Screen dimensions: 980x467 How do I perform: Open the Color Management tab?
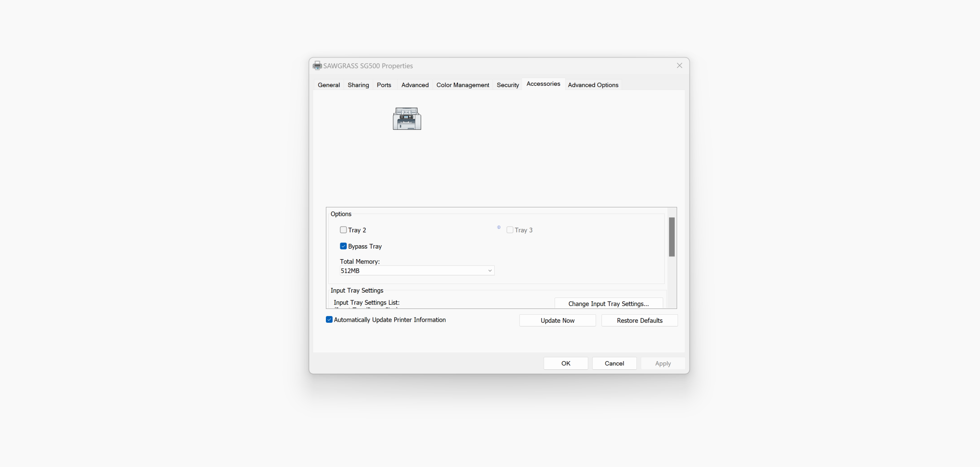coord(463,85)
